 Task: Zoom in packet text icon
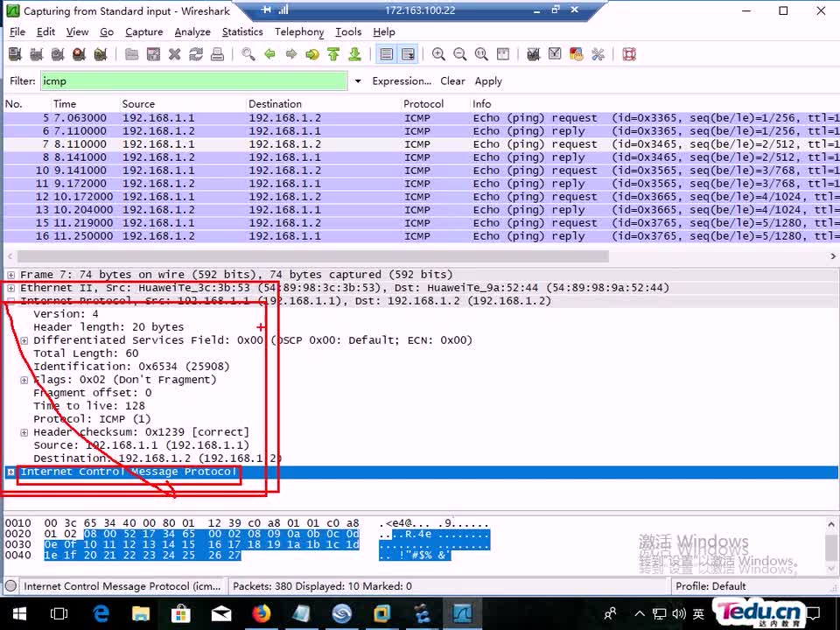coord(438,54)
